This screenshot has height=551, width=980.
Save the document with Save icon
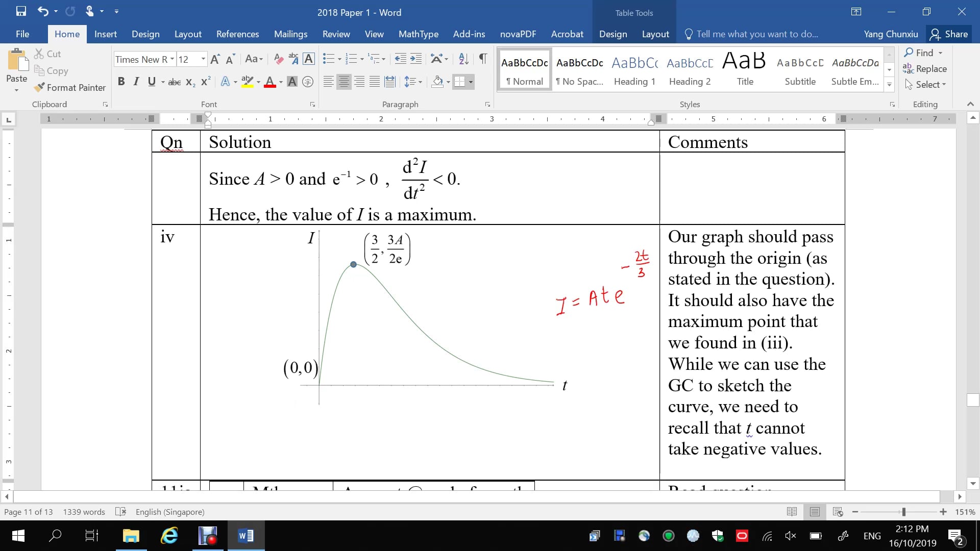pyautogui.click(x=21, y=11)
